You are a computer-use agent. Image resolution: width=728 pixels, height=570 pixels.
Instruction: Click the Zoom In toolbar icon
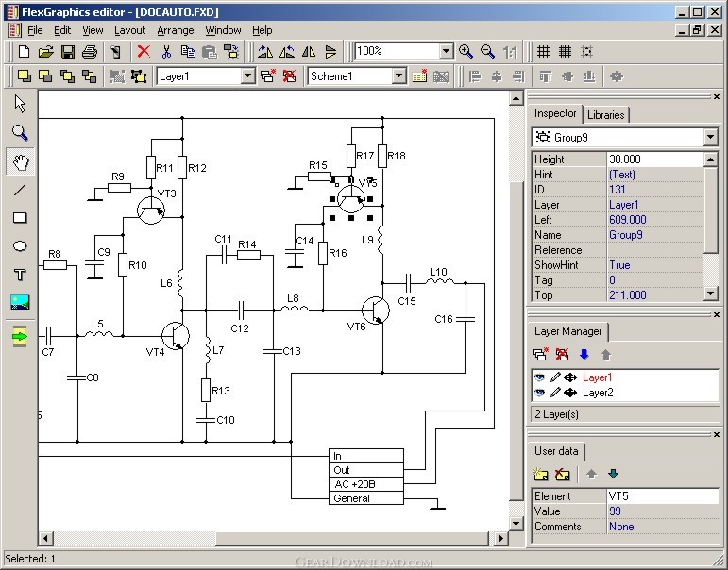(x=466, y=51)
